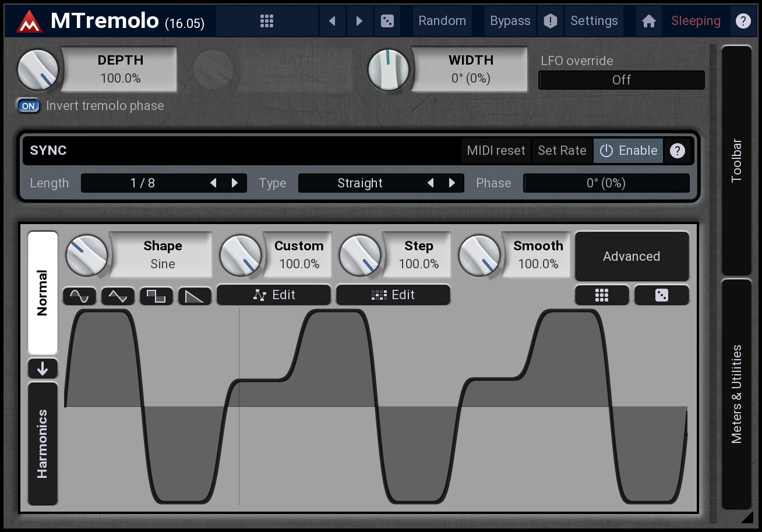Turn the Smooth knob

(479, 256)
